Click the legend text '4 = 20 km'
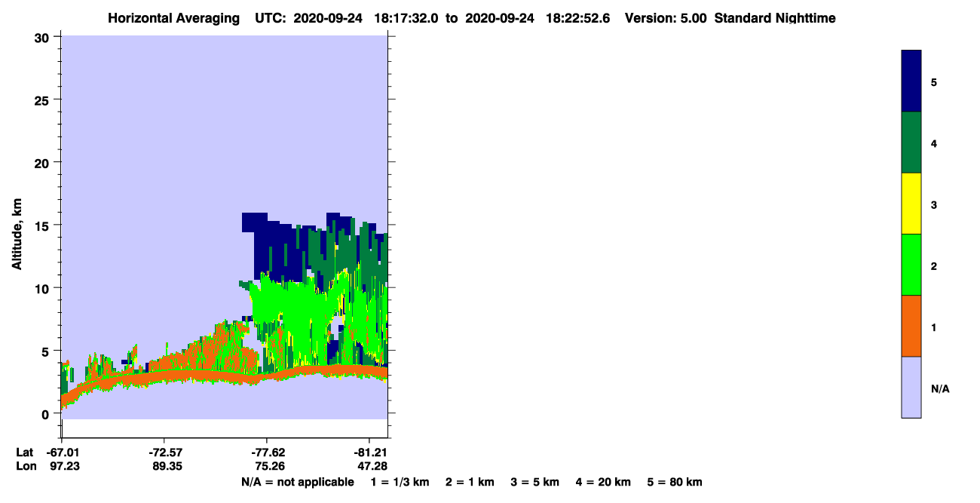 pos(604,482)
